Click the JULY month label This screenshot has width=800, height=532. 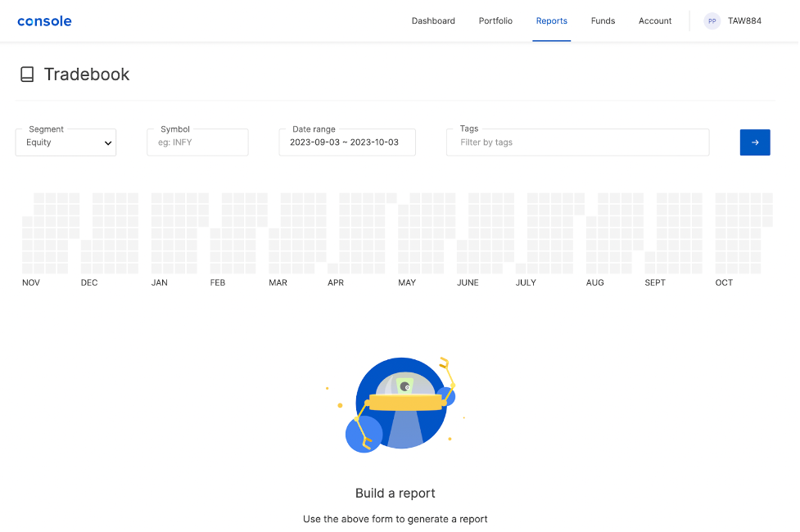click(526, 282)
